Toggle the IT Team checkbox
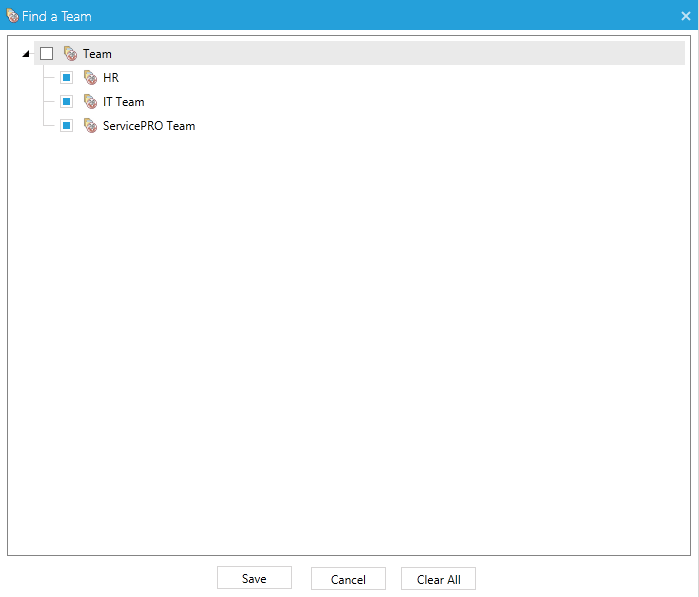This screenshot has width=699, height=597. coord(66,102)
